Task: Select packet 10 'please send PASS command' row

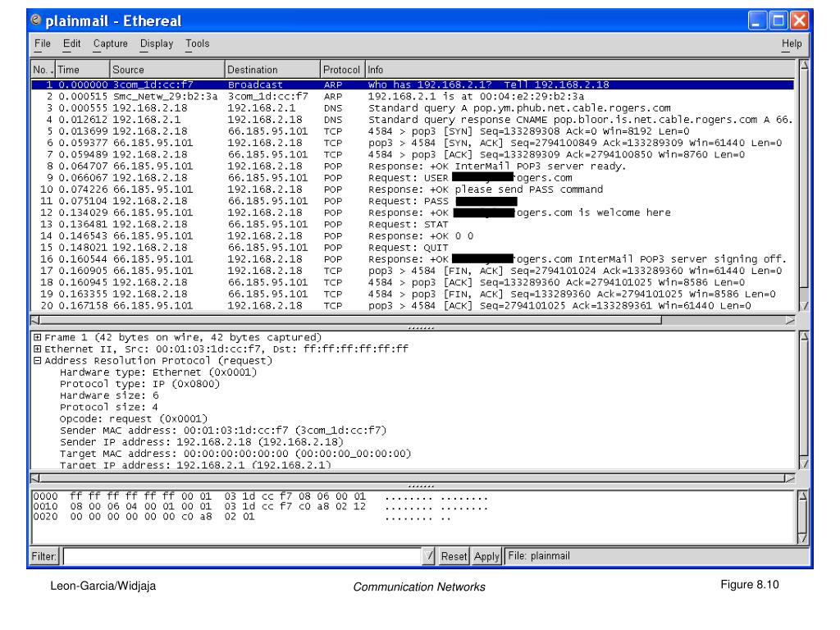Action: [x=413, y=189]
